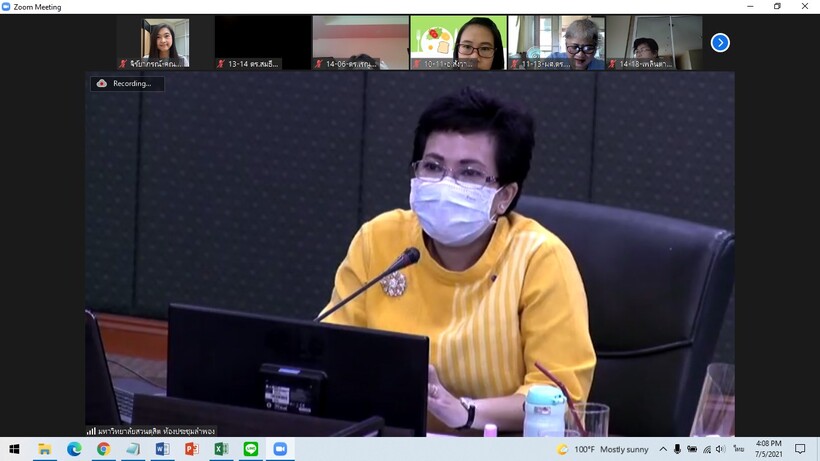Open Wi-Fi network settings in system tray
The image size is (820, 461).
707,449
